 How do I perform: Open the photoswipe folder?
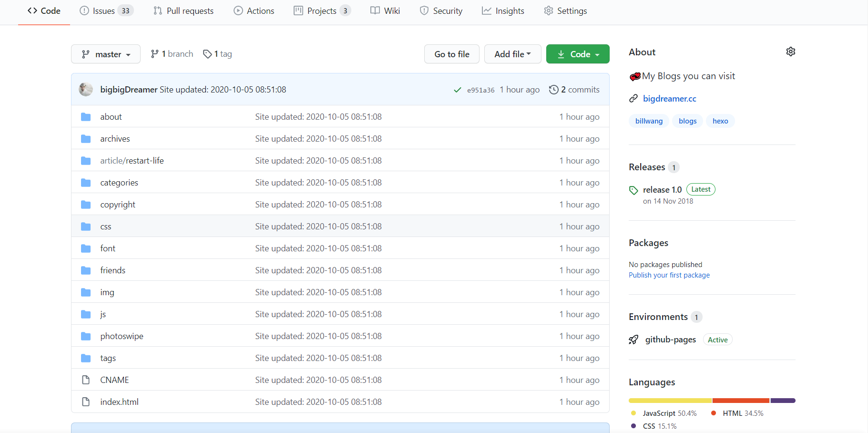pyautogui.click(x=122, y=336)
